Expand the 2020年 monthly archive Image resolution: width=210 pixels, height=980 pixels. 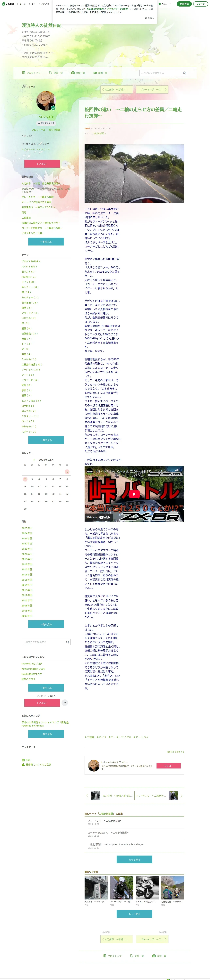(31, 554)
